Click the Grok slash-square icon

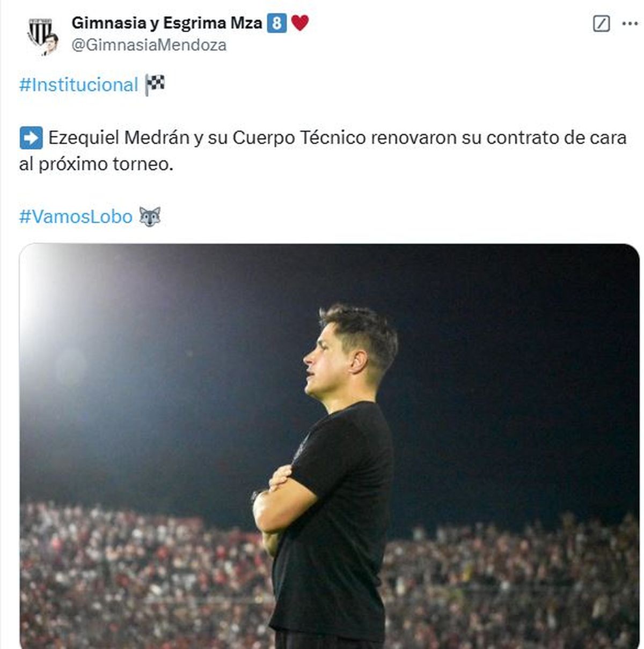(x=601, y=24)
